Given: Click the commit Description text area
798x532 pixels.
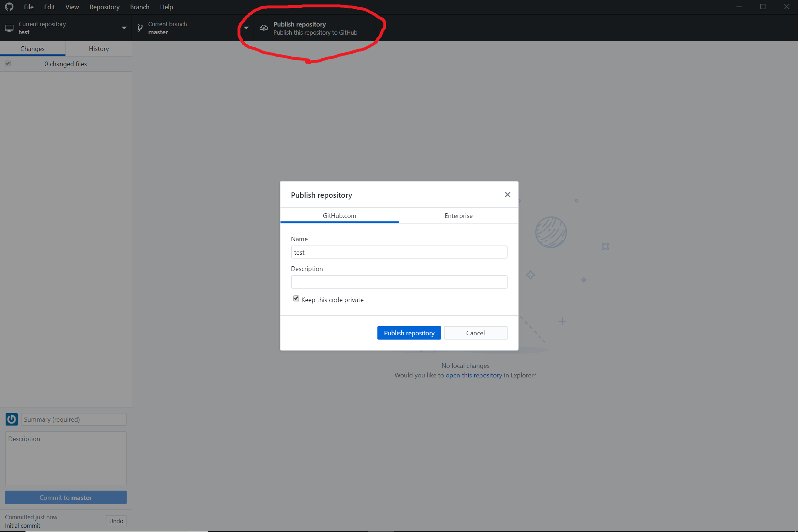Looking at the screenshot, I should pos(66,458).
